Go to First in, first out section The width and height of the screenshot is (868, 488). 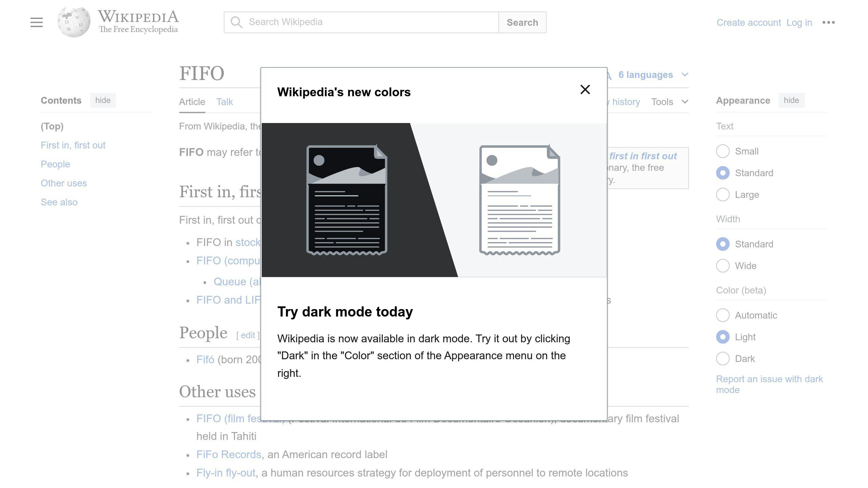click(73, 145)
